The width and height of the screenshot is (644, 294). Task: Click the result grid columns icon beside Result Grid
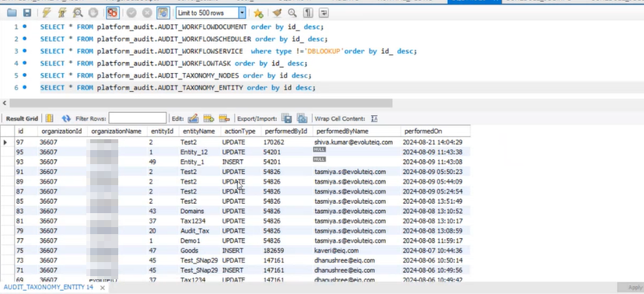coord(49,119)
